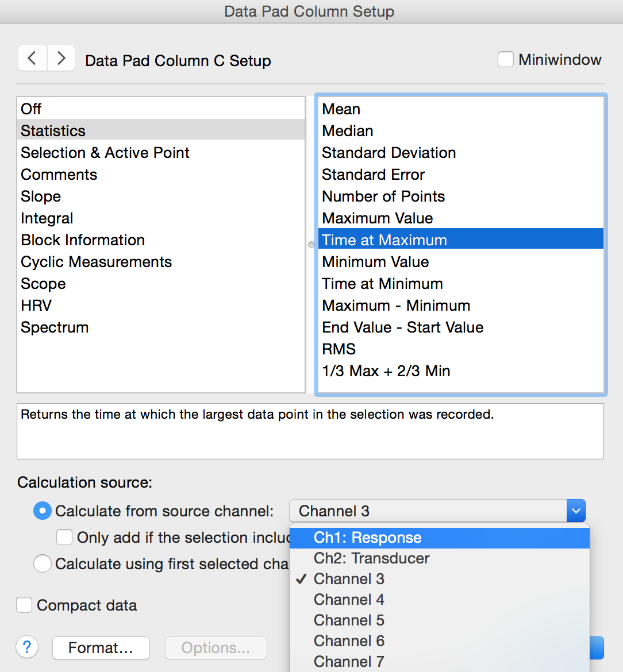Go to the next Data Pad column
This screenshot has width=623, height=672.
[x=61, y=59]
